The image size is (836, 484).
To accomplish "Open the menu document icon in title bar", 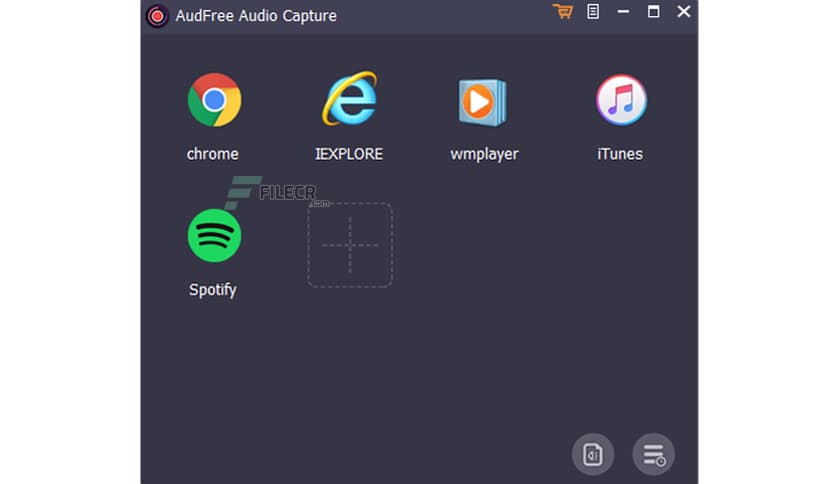I will [593, 11].
